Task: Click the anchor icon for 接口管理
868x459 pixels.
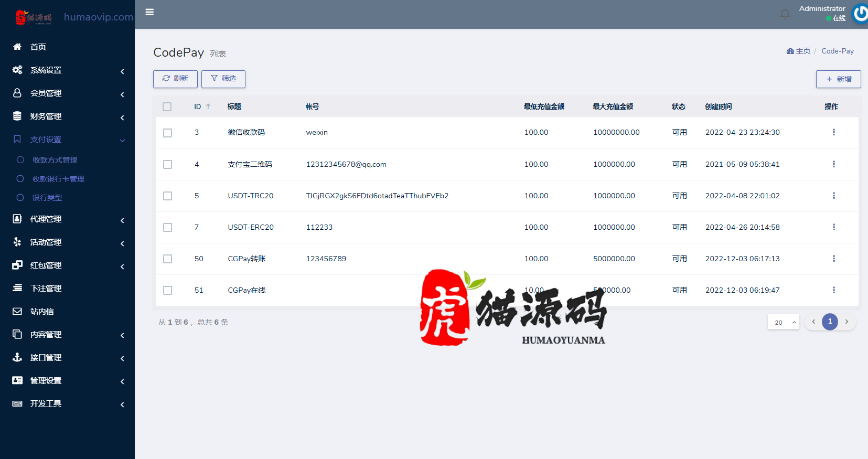Action: [x=17, y=357]
